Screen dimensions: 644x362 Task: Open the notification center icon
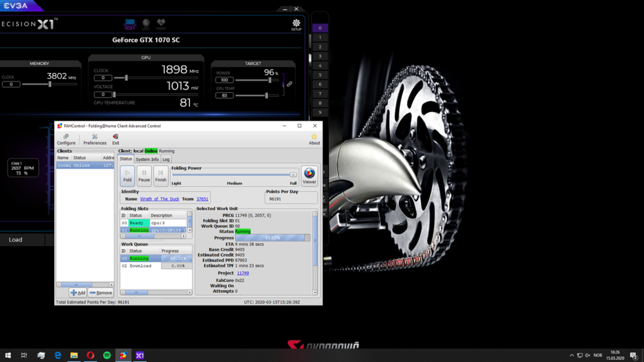(x=634, y=356)
